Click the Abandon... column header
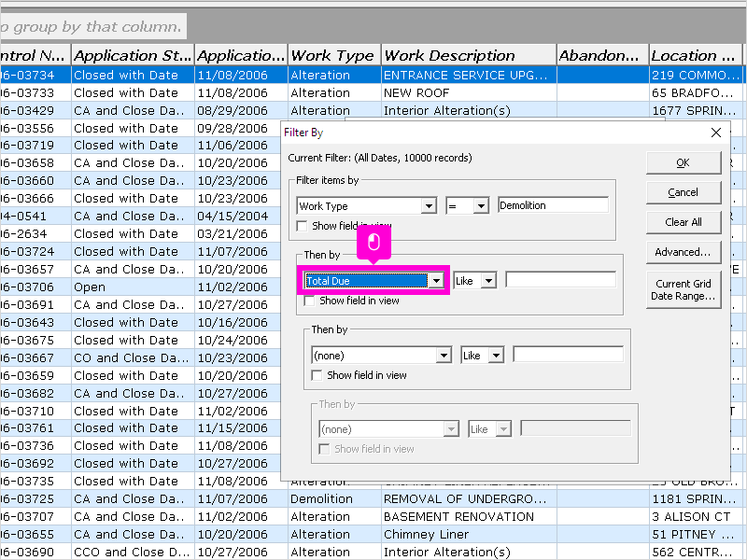The height and width of the screenshot is (560, 747). pos(602,55)
